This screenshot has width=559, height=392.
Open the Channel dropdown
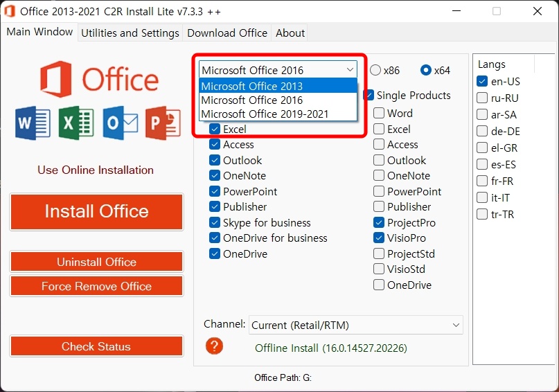point(356,325)
